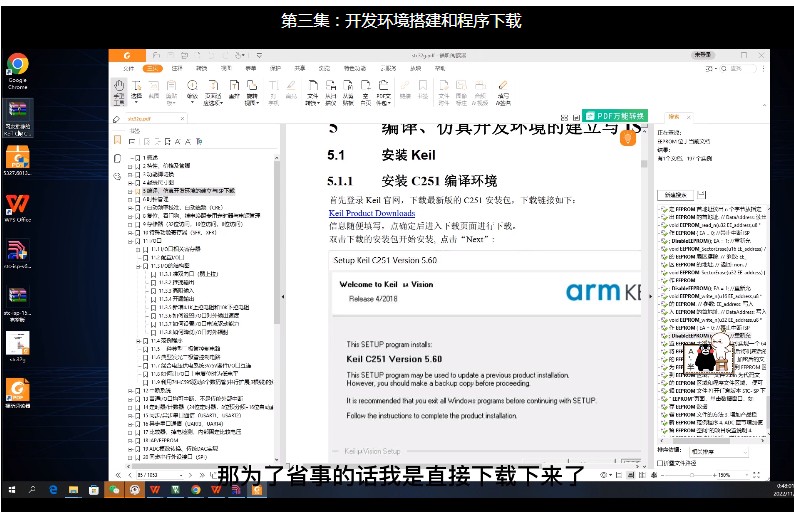
Task: Expand the chapter 2 bookmark node
Action: coord(130,166)
